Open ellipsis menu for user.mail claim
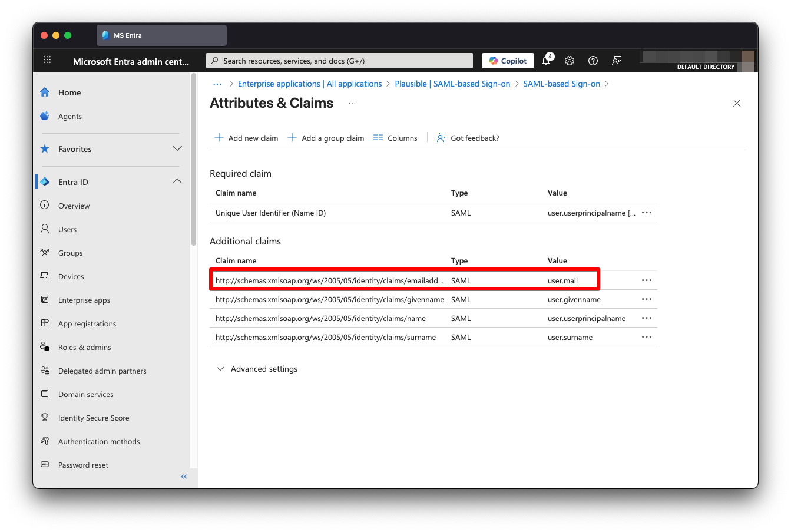The image size is (791, 532). (x=646, y=280)
